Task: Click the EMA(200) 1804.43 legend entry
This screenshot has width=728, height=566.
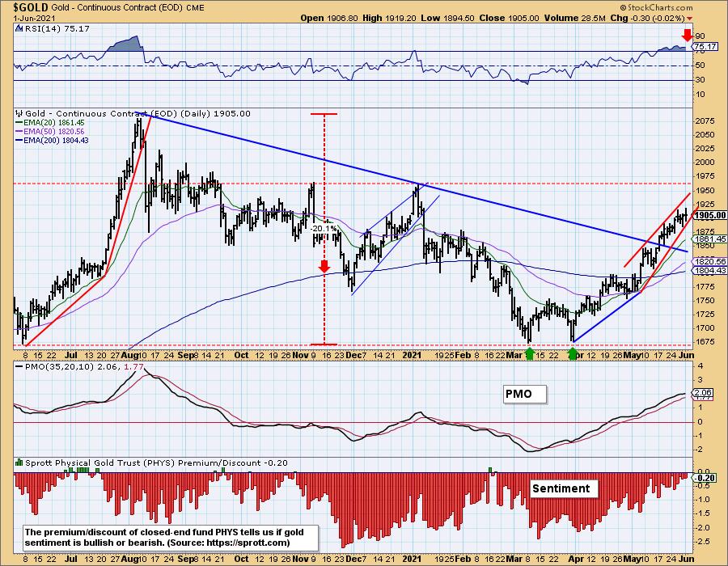Action: pos(56,140)
